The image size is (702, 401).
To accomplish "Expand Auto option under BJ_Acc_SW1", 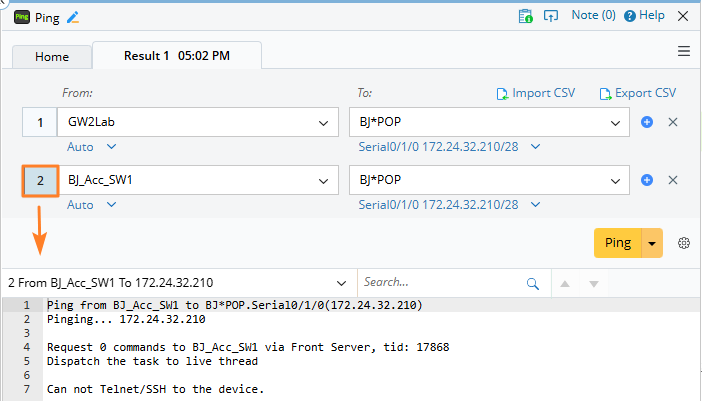I will [111, 204].
